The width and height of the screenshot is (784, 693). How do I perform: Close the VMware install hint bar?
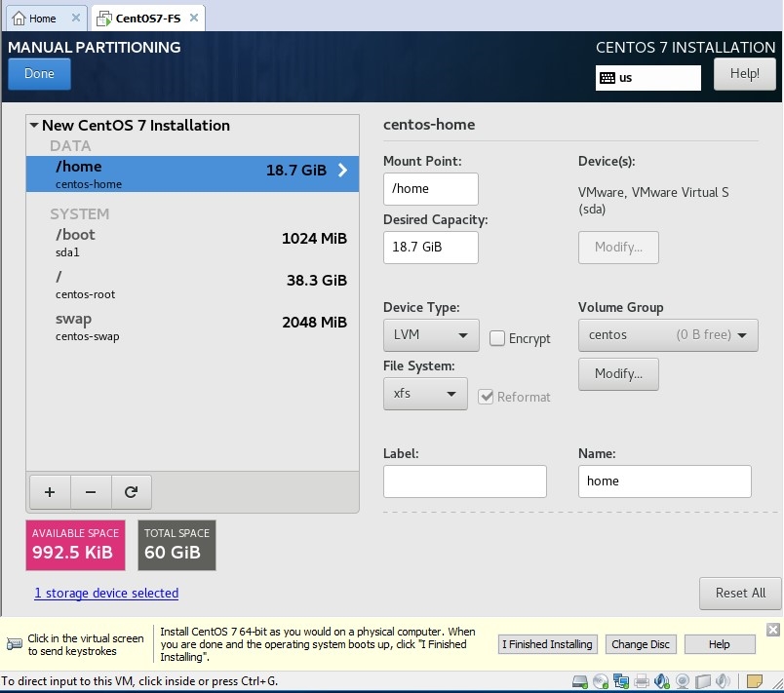pos(772,630)
